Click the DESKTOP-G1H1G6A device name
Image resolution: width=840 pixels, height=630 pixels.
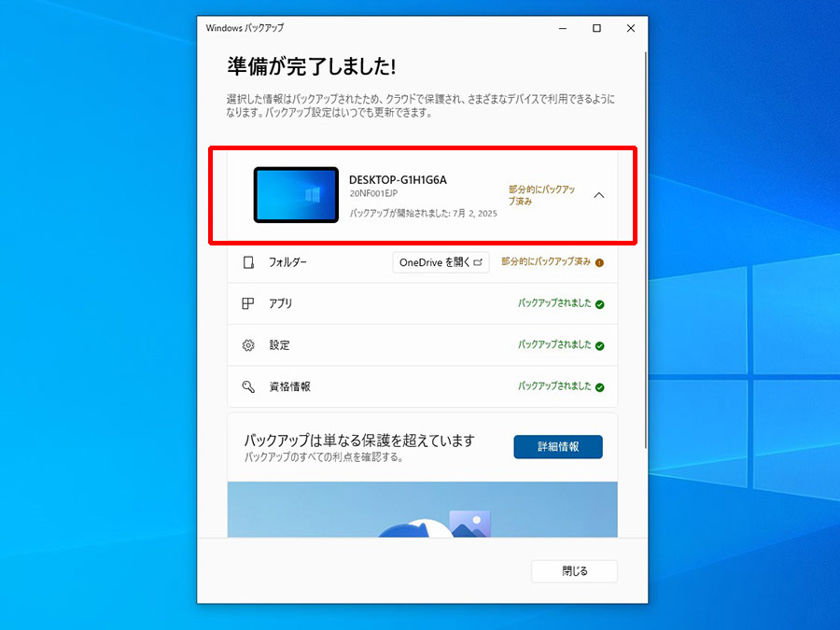[x=398, y=180]
